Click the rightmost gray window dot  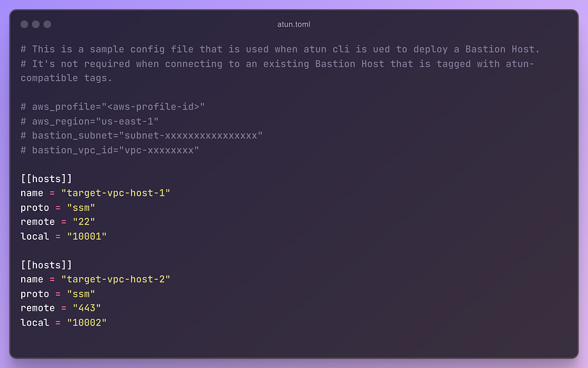[48, 24]
